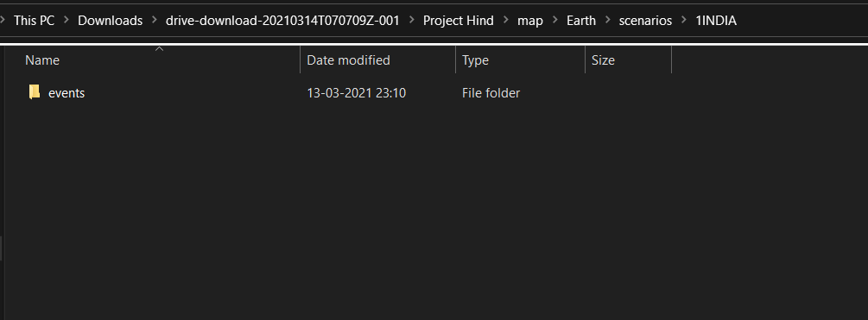Go to the scenarios breadcrumb
Screen dimensions: 868x320
tap(645, 21)
